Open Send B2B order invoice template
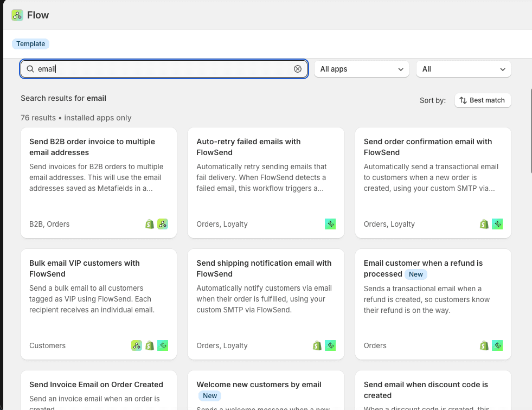 click(x=99, y=183)
